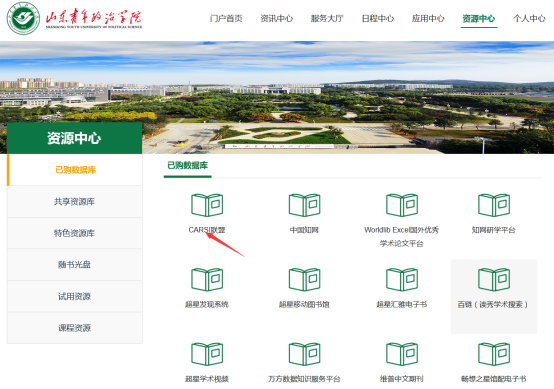554x389 pixels.
Task: Open 试用资源 in the sidebar
Action: (75, 296)
